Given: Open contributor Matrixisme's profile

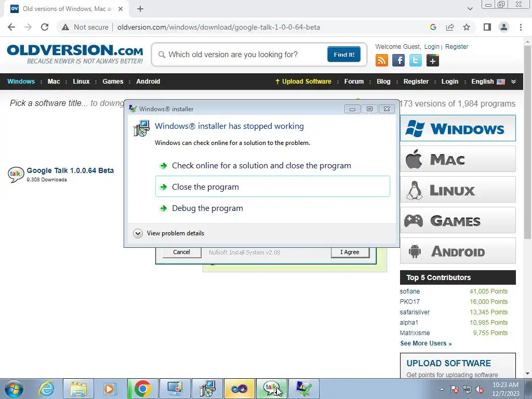Looking at the screenshot, I should click(x=415, y=333).
